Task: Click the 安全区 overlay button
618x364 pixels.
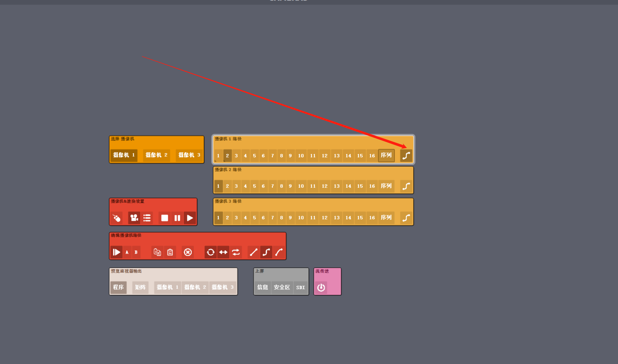Action: pyautogui.click(x=282, y=287)
